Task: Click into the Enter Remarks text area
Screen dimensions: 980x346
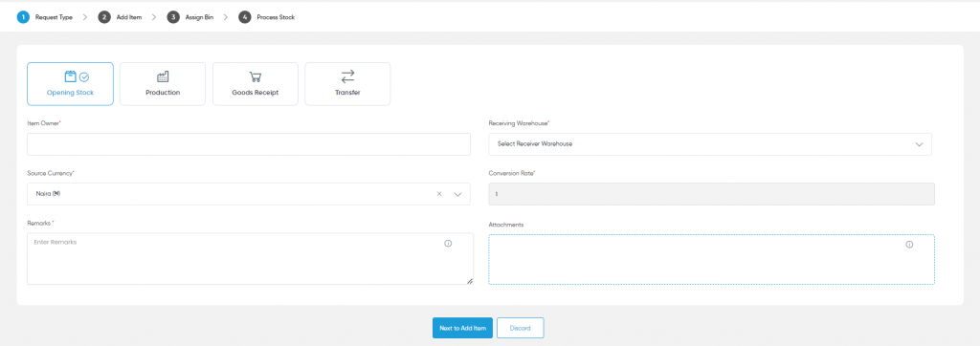Action: pyautogui.click(x=250, y=259)
